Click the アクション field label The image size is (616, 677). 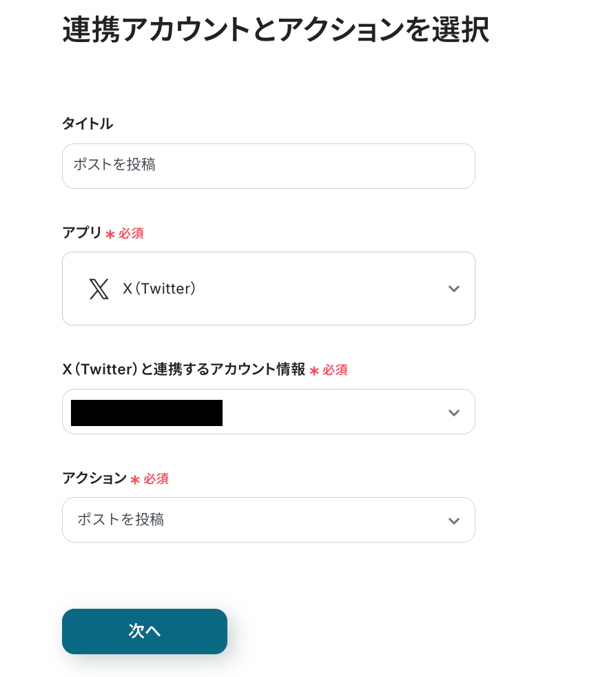(x=94, y=478)
